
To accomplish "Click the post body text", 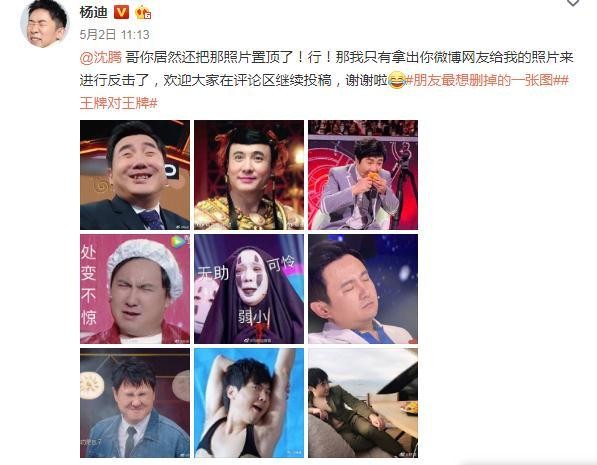I will coord(326,80).
